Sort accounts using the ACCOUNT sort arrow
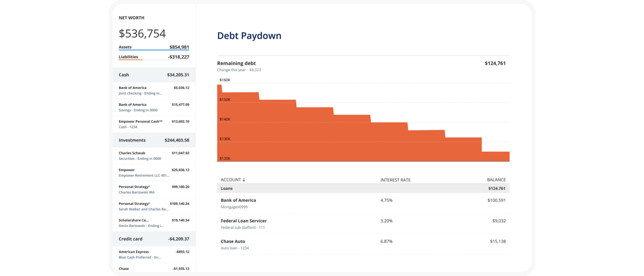644x276 pixels. [x=244, y=180]
